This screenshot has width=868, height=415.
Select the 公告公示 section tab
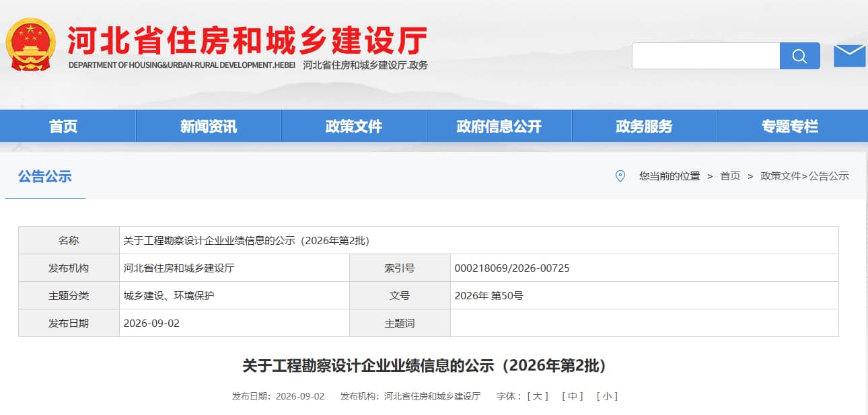point(45,177)
